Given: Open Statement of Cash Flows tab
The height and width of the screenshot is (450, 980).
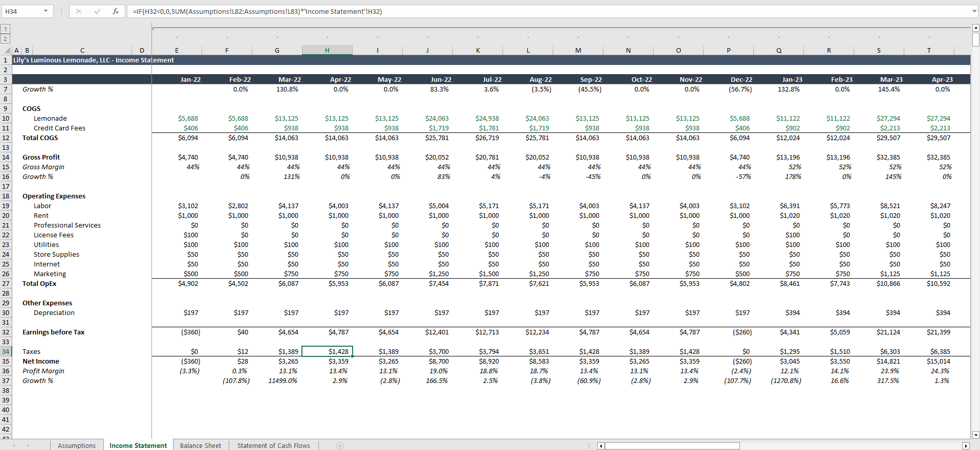Looking at the screenshot, I should tap(274, 445).
